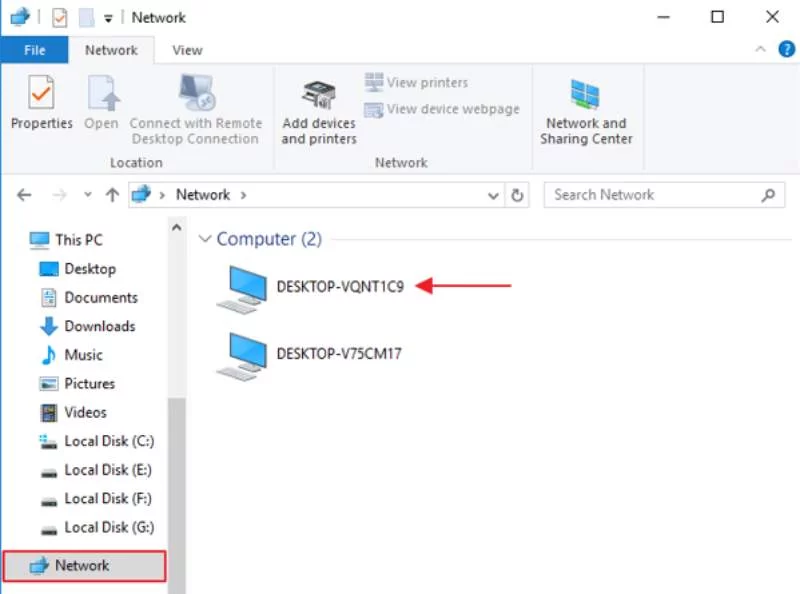Go back with the Back arrow
800x594 pixels.
click(x=24, y=194)
